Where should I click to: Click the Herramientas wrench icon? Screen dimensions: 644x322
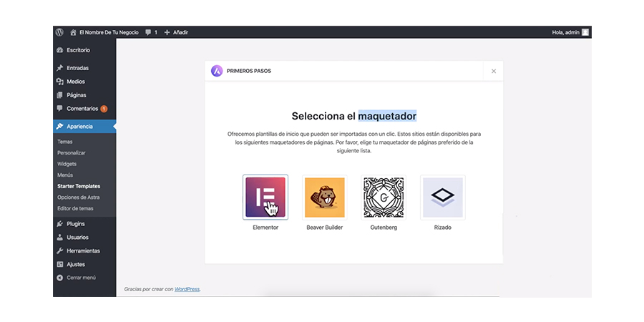point(59,251)
